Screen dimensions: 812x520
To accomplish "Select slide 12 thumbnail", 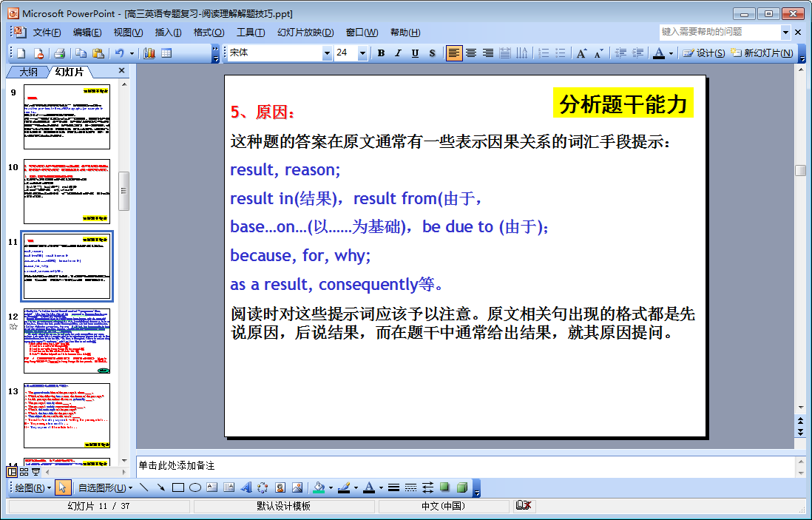I will point(67,341).
